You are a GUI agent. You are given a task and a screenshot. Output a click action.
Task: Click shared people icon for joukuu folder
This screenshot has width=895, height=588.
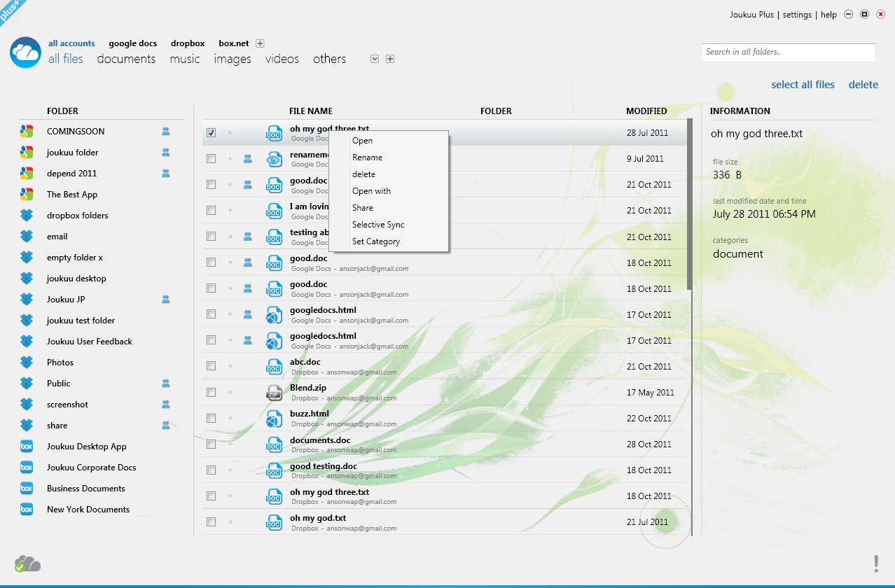pos(166,153)
